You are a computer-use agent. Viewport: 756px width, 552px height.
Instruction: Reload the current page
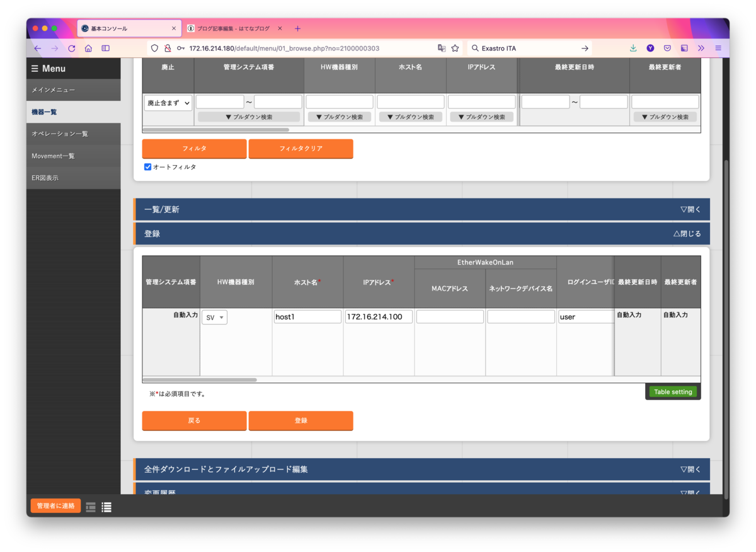point(72,48)
